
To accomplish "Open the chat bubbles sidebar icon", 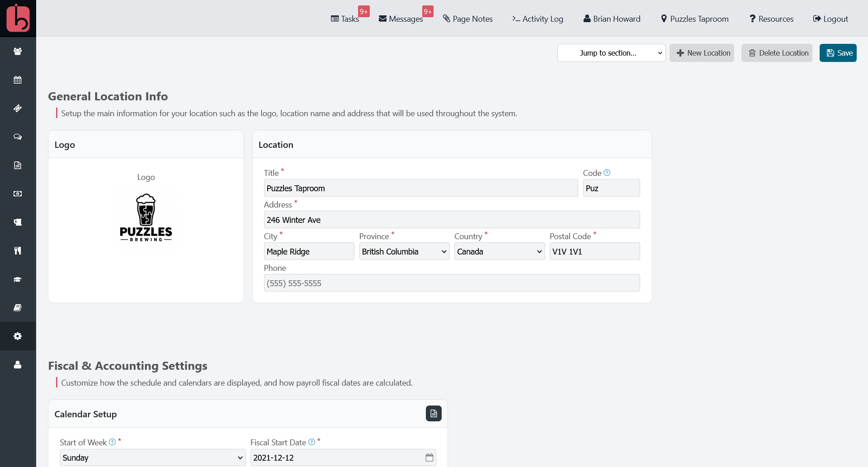I will (18, 137).
